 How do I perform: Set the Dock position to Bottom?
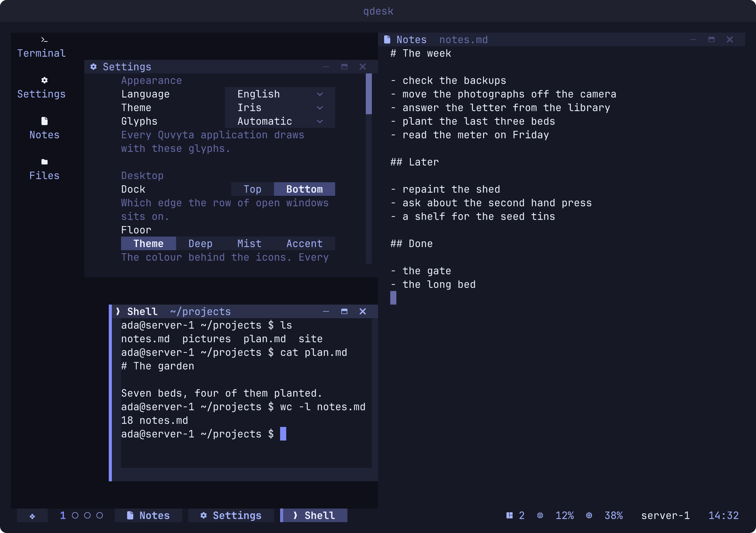click(305, 189)
